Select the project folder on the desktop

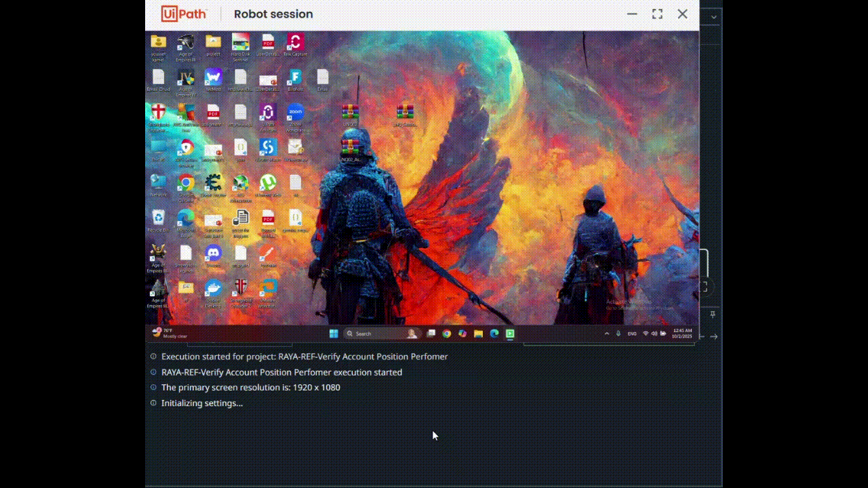213,43
